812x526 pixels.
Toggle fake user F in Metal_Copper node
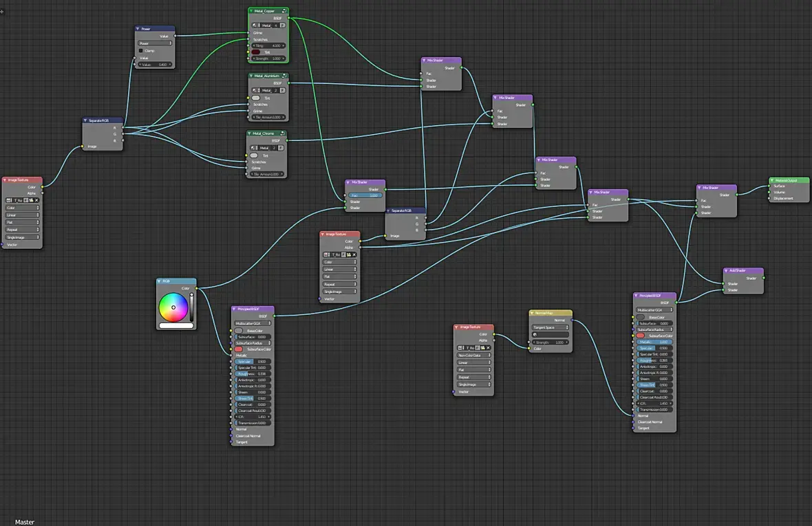click(x=282, y=25)
